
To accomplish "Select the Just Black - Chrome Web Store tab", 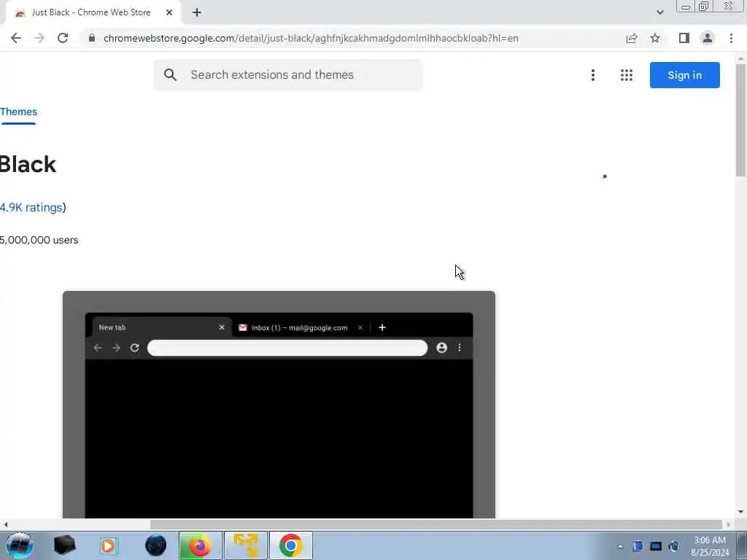I will [x=90, y=12].
